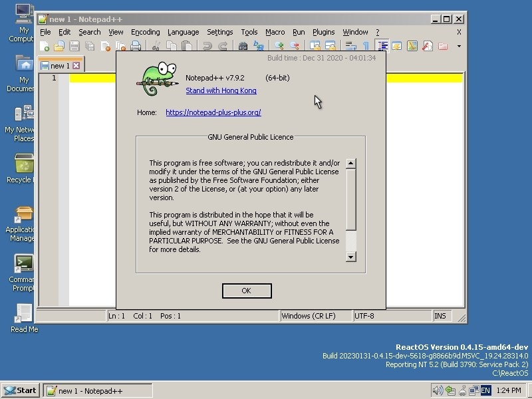Click the Replace toolbar icon

click(258, 46)
